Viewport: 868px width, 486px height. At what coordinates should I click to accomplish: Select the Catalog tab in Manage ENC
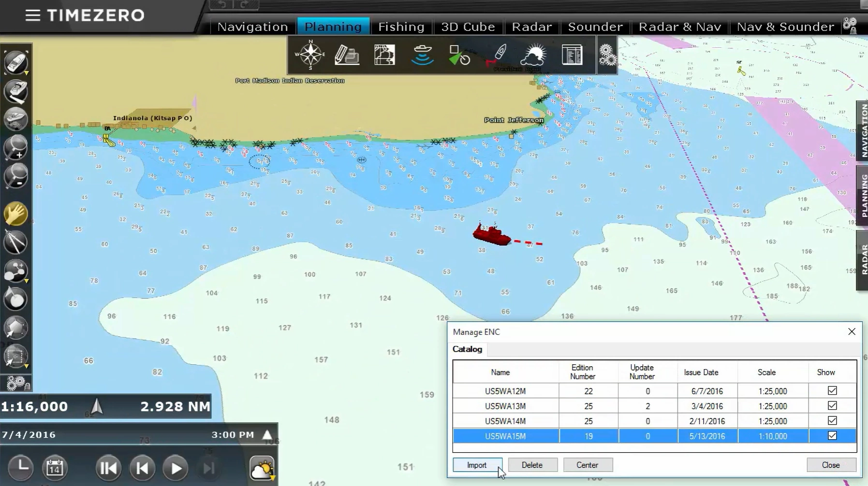point(467,349)
